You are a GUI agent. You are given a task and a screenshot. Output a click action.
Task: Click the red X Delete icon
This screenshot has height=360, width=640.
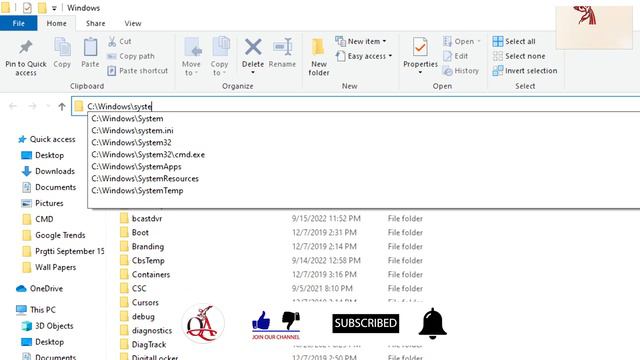253,47
